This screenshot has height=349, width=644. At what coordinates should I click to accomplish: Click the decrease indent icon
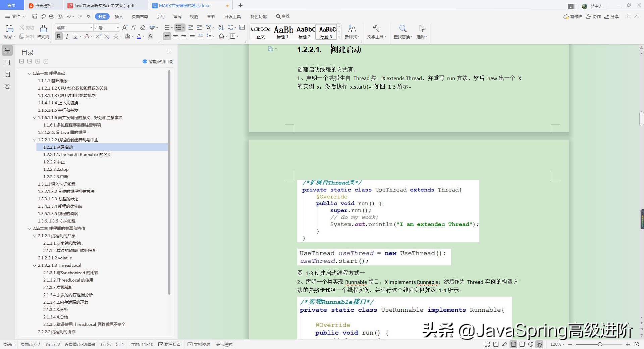tap(191, 28)
